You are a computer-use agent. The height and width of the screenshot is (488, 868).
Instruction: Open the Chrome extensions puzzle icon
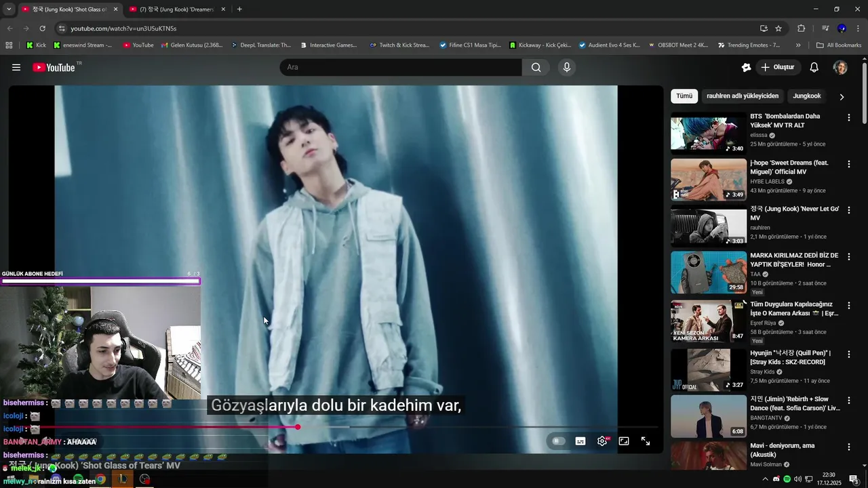(x=802, y=28)
